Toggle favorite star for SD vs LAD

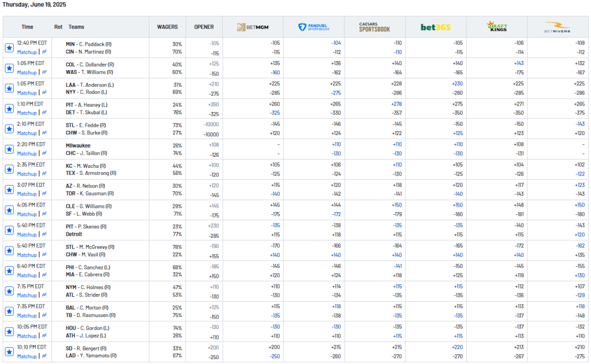pos(9,352)
